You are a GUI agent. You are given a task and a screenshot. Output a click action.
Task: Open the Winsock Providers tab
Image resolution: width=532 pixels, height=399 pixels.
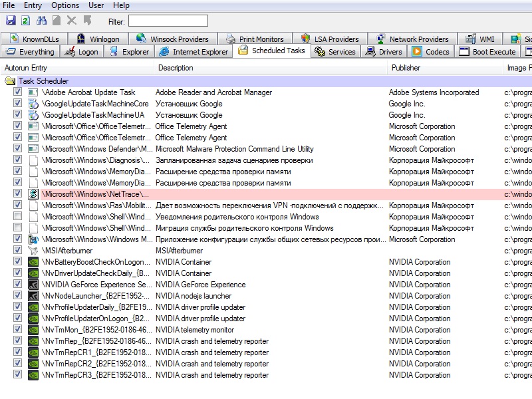pos(173,39)
